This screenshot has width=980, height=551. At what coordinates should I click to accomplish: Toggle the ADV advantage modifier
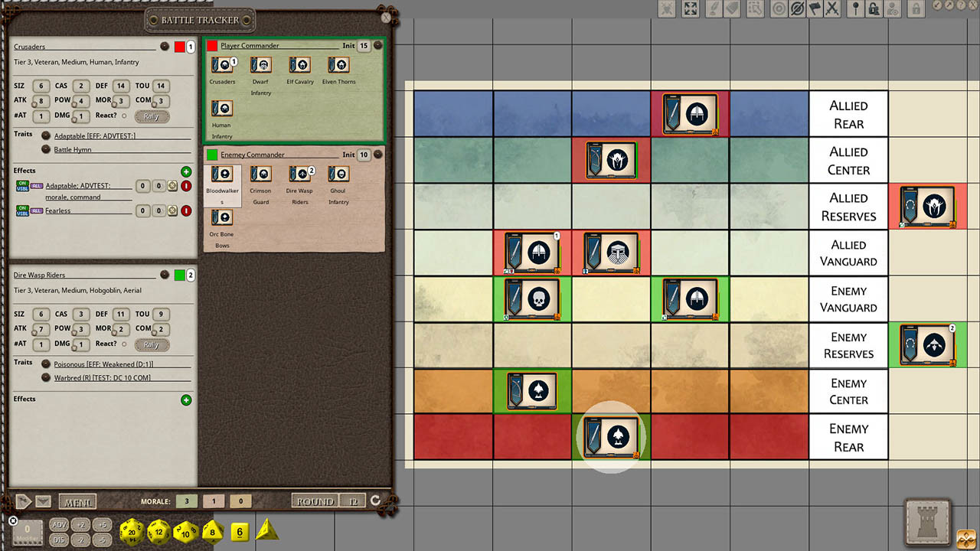pyautogui.click(x=59, y=525)
